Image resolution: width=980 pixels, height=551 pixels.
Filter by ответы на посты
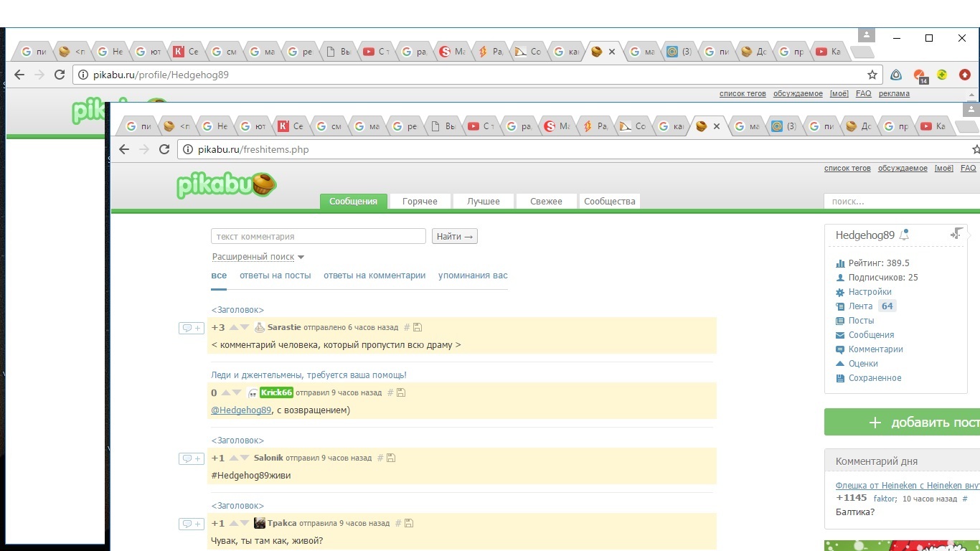(x=275, y=275)
